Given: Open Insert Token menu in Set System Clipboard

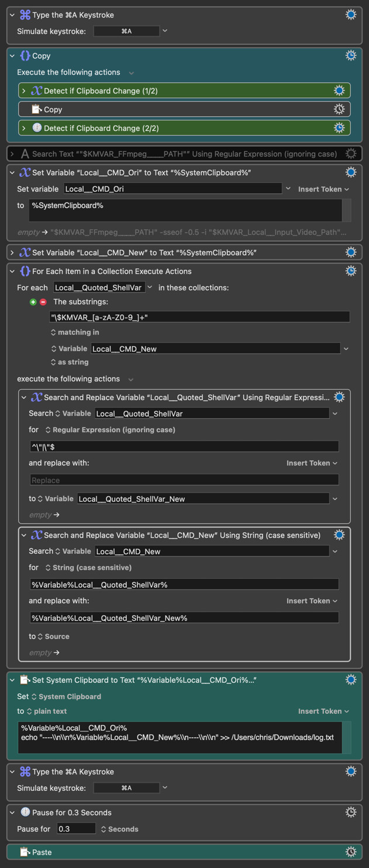Looking at the screenshot, I should [x=323, y=711].
